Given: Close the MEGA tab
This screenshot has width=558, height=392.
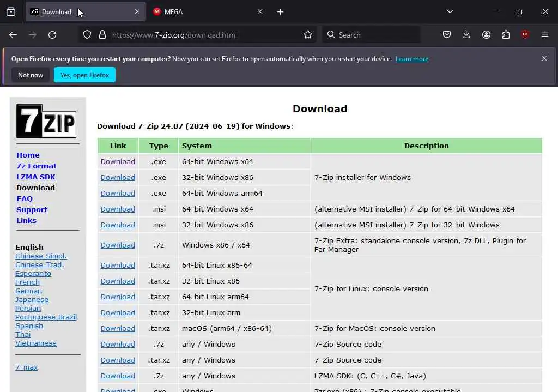Looking at the screenshot, I should pos(260,12).
